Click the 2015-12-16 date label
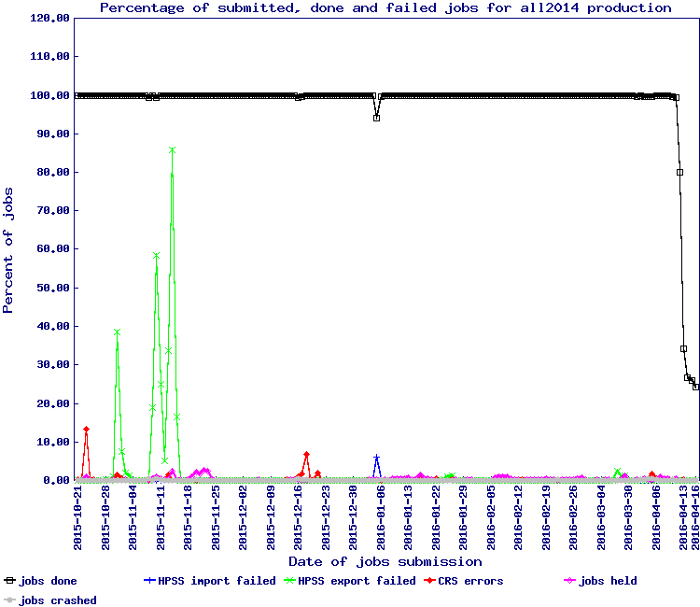700x607 pixels. point(298,518)
